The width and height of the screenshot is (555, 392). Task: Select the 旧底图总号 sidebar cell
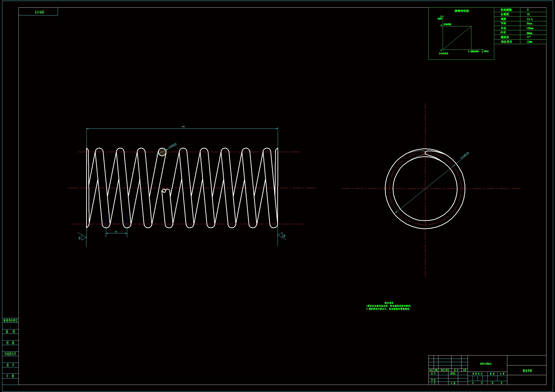click(10, 354)
